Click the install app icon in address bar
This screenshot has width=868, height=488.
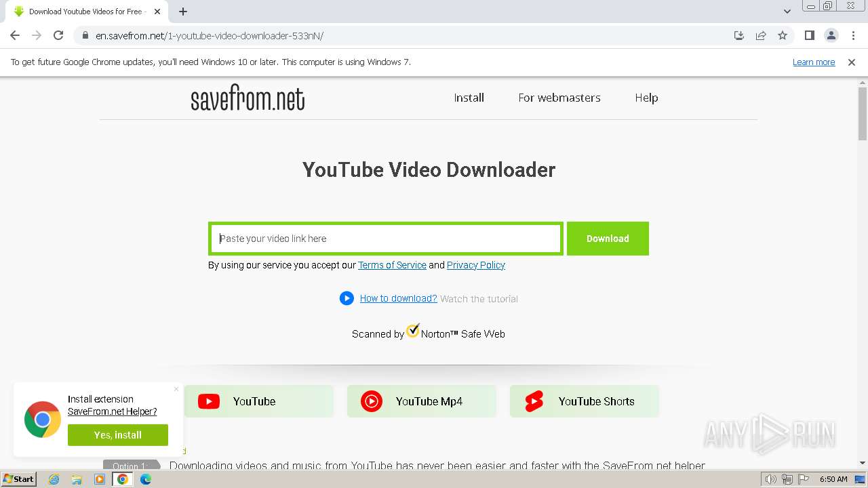click(x=739, y=35)
